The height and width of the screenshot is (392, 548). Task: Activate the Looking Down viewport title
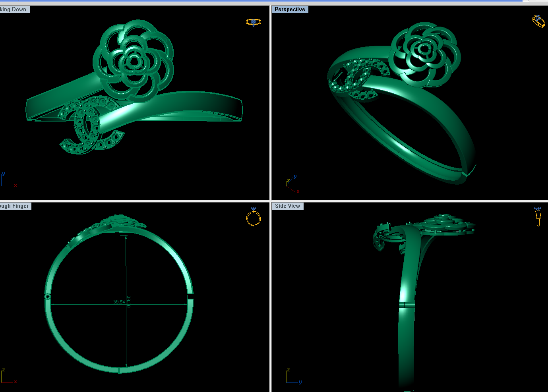click(14, 10)
